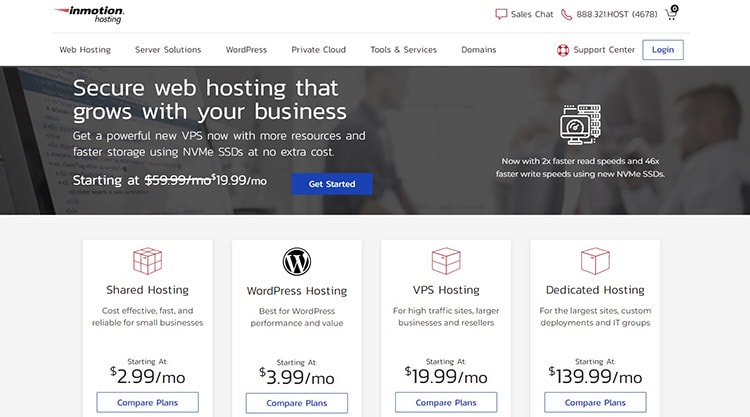Click the 888 321 HOST phone number
This screenshot has height=417, width=750.
point(617,14)
